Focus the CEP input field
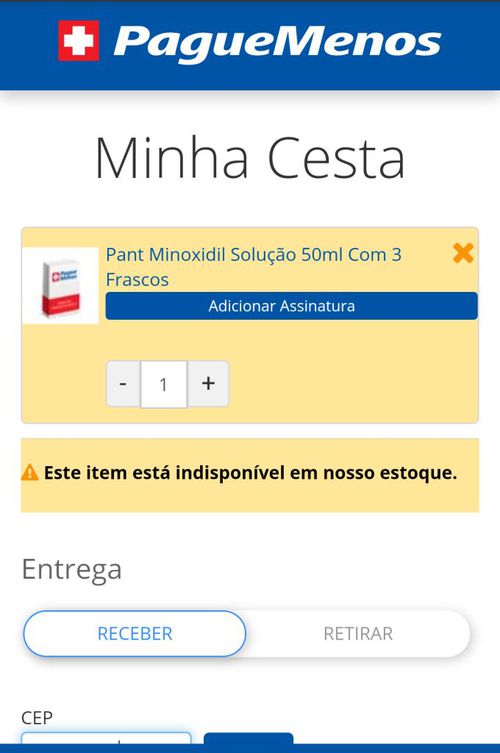This screenshot has width=500, height=753. (106, 739)
